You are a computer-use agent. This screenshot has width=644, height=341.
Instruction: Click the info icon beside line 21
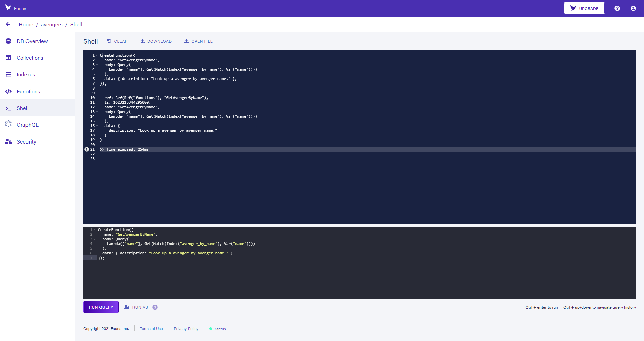click(x=87, y=149)
